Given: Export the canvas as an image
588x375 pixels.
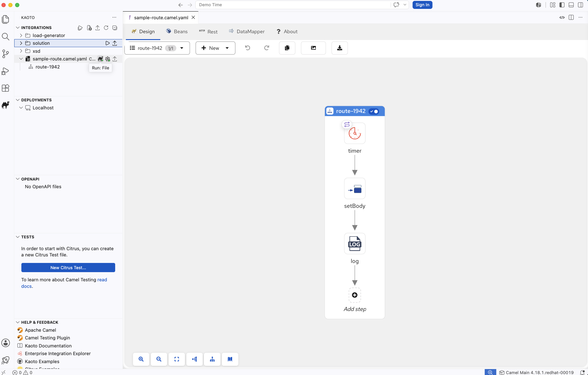Looking at the screenshot, I should click(x=313, y=48).
